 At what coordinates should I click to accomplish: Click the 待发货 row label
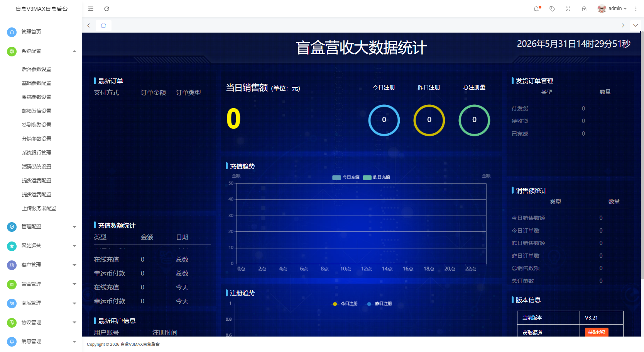520,109
